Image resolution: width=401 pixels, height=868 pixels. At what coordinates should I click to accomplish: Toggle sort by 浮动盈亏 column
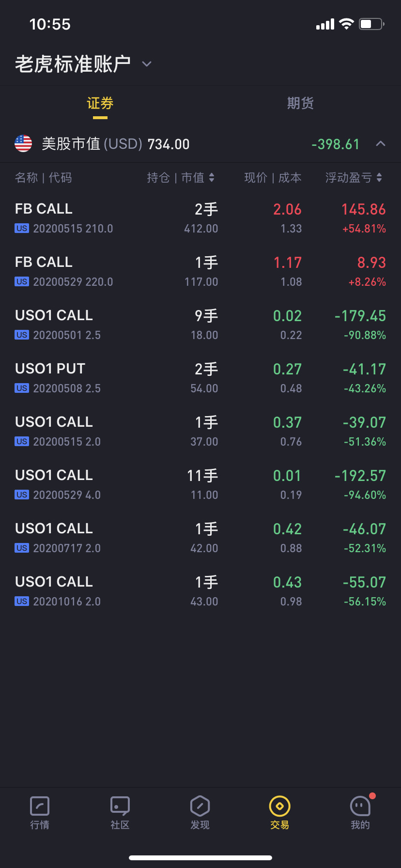pos(354,178)
